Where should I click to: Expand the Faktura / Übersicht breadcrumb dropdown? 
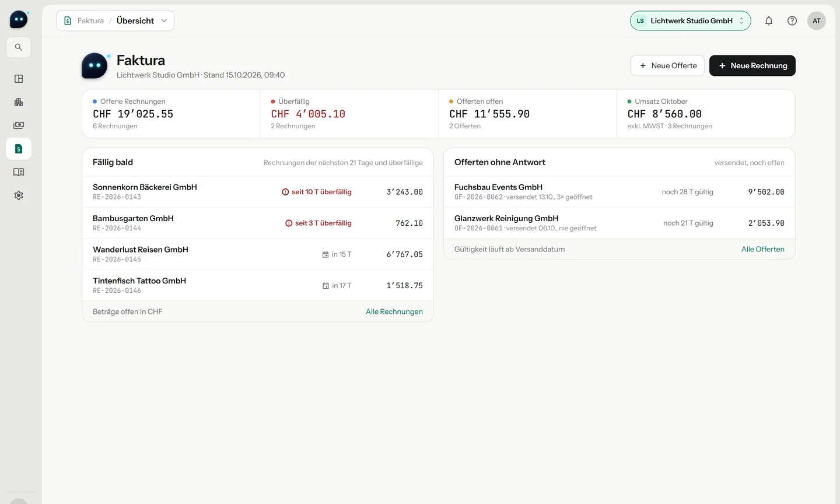115,21
